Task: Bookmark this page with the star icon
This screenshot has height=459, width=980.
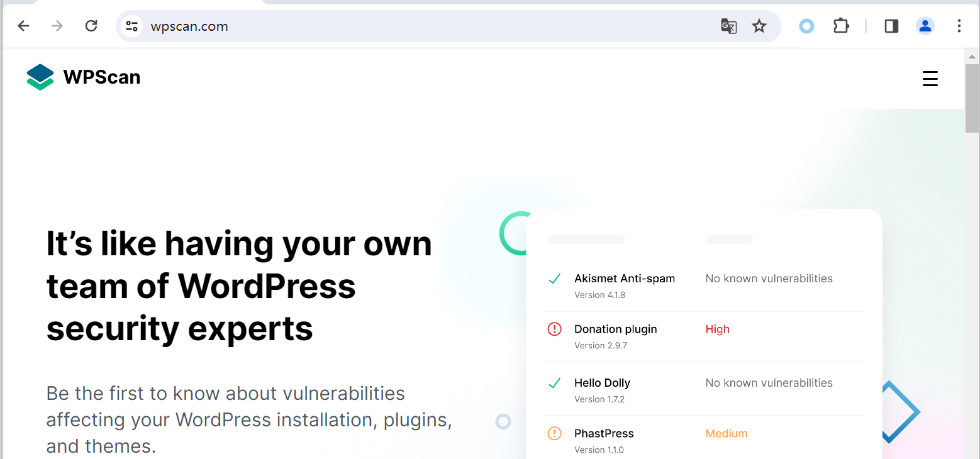Action: click(759, 26)
